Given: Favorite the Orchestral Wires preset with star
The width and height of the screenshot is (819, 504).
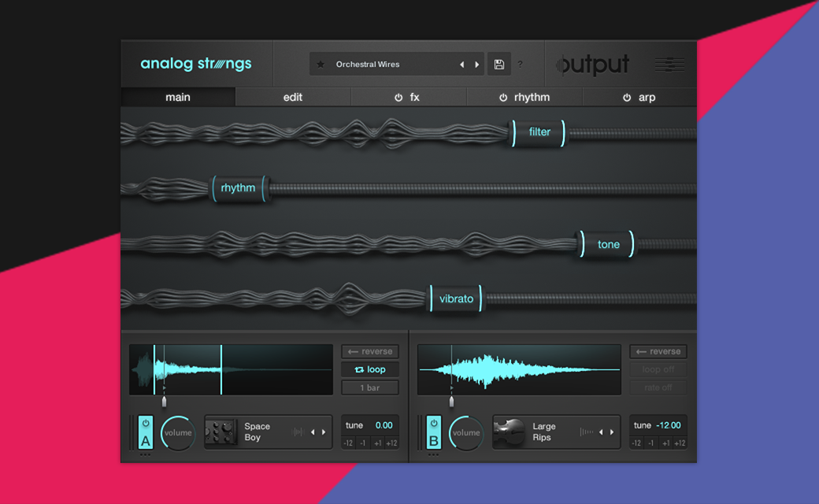Looking at the screenshot, I should pos(321,65).
